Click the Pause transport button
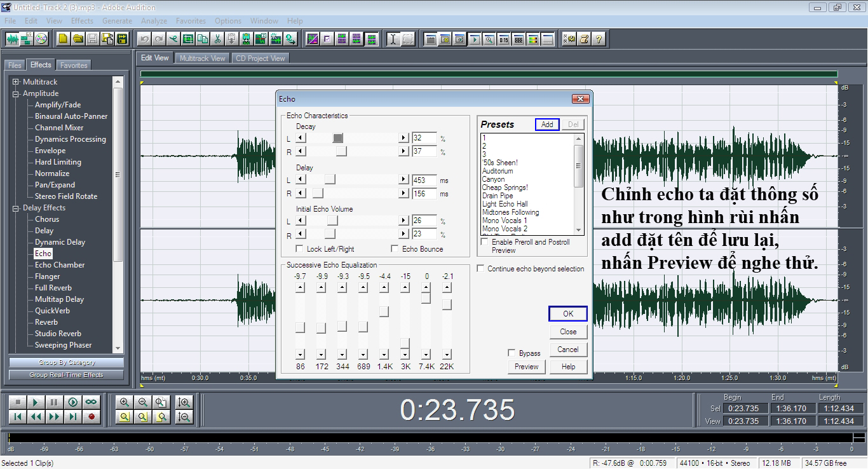This screenshot has height=469, width=868. [x=54, y=402]
